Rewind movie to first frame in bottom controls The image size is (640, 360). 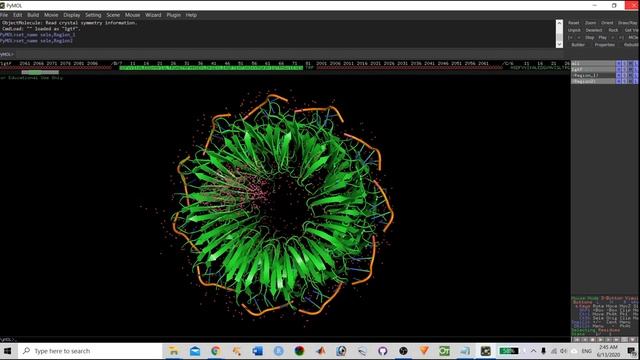[577, 340]
